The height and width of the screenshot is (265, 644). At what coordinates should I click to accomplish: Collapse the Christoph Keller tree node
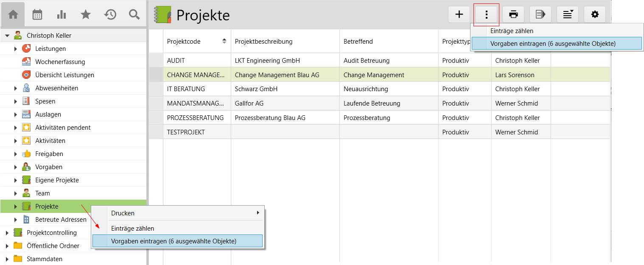(7, 36)
